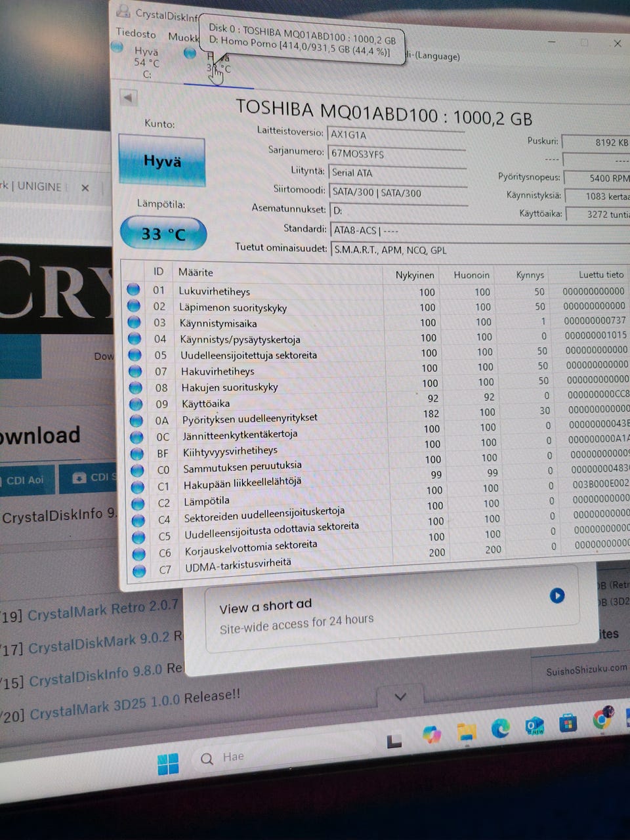The height and width of the screenshot is (840, 630).
Task: Click the CrystalDiskInfo title bar app icon
Action: click(123, 10)
